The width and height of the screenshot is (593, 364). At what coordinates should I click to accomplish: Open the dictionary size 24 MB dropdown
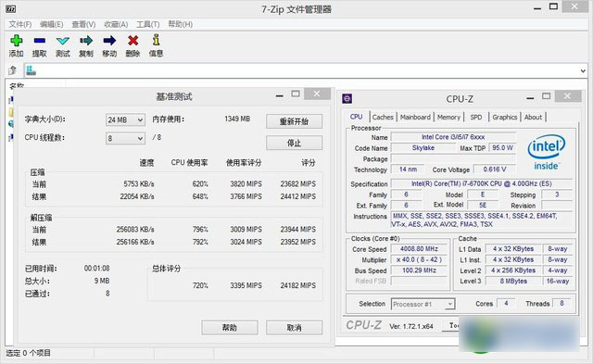(125, 119)
